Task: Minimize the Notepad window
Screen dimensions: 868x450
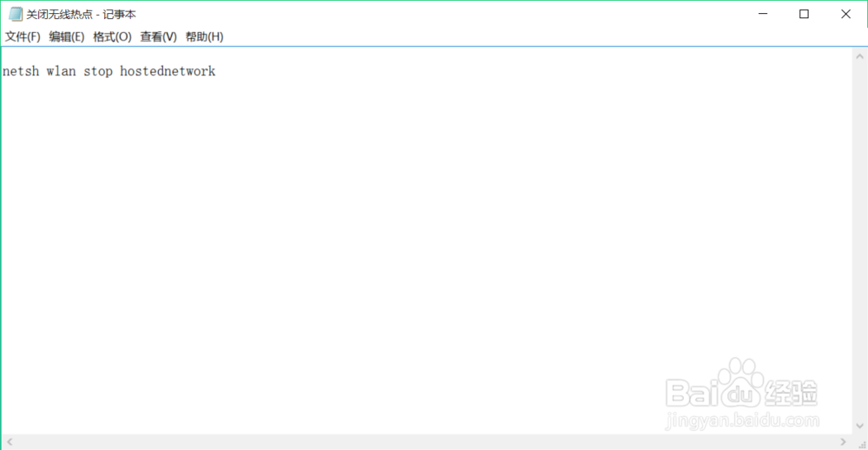Action: [763, 14]
